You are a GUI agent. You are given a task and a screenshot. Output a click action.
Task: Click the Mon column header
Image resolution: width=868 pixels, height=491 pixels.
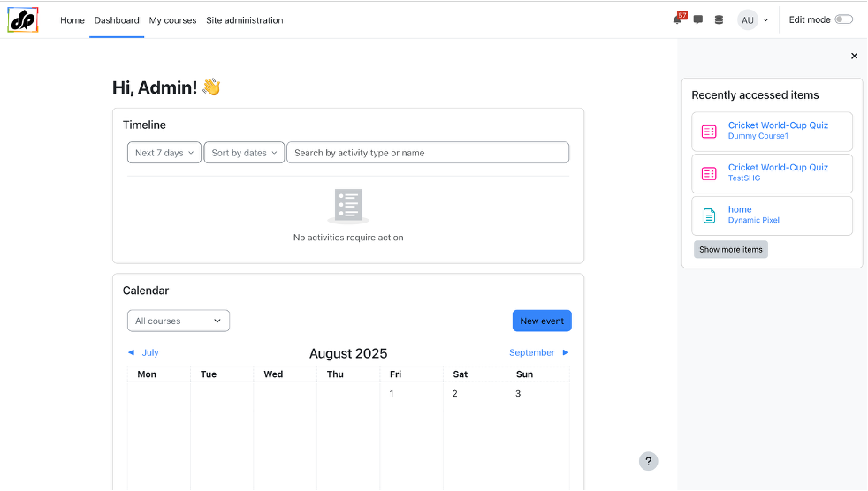point(147,374)
